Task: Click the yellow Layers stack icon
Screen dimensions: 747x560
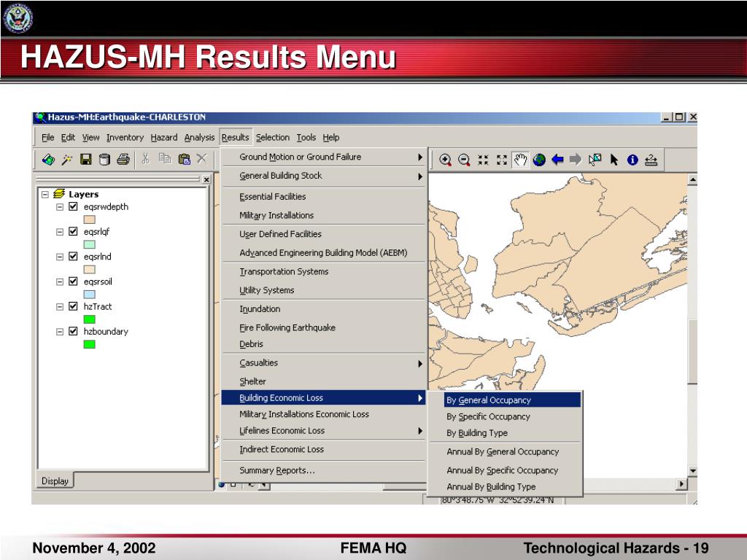Action: point(58,194)
